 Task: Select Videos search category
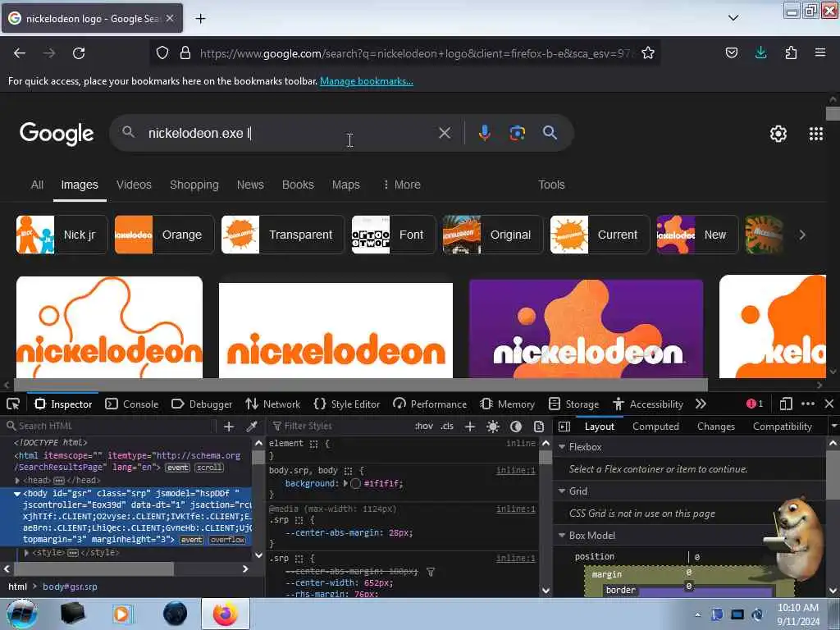134,185
